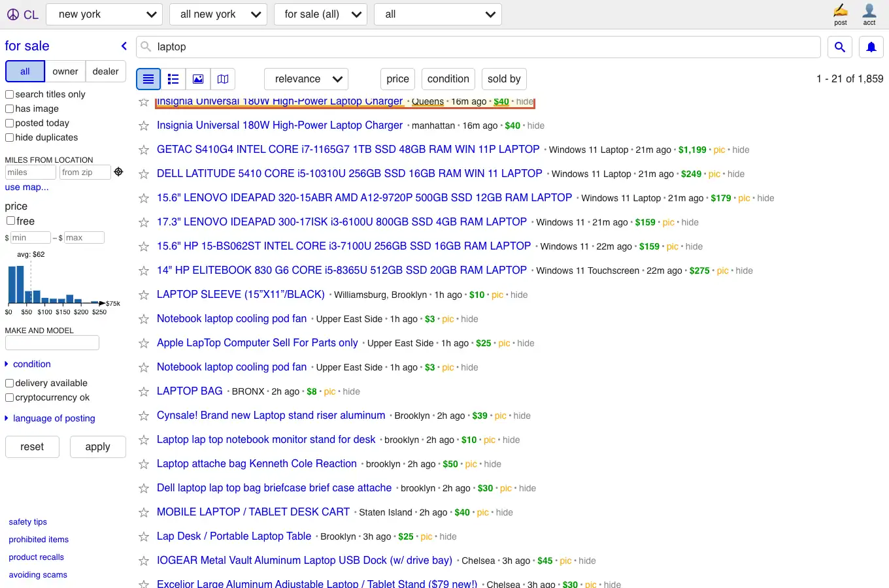Open the use map link
The image size is (889, 588).
[27, 187]
